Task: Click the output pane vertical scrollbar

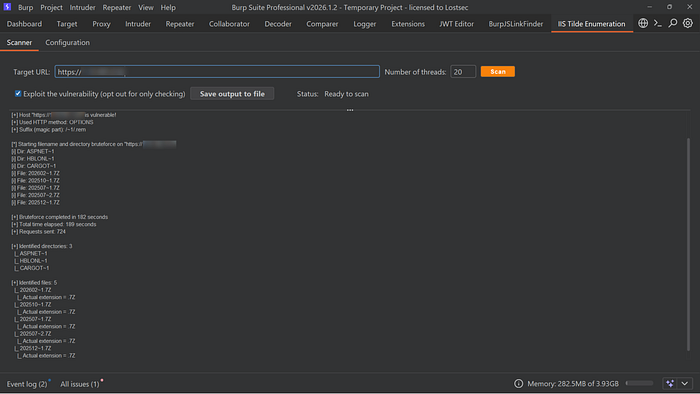Action: (x=688, y=244)
